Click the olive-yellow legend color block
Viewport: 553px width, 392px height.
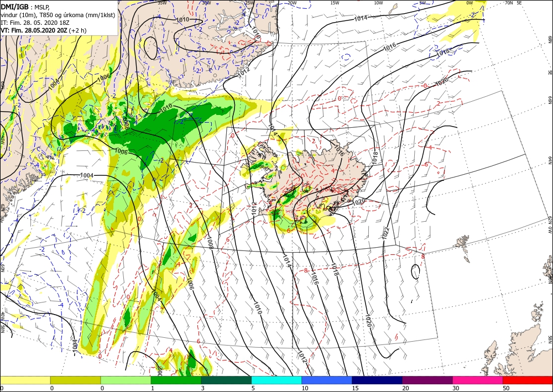75,380
